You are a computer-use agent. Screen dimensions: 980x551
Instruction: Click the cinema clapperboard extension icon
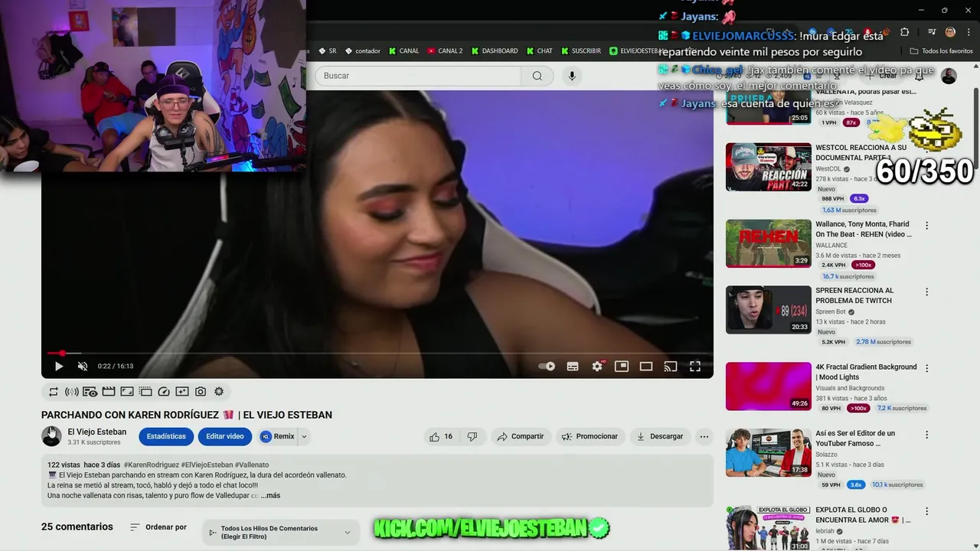[109, 392]
